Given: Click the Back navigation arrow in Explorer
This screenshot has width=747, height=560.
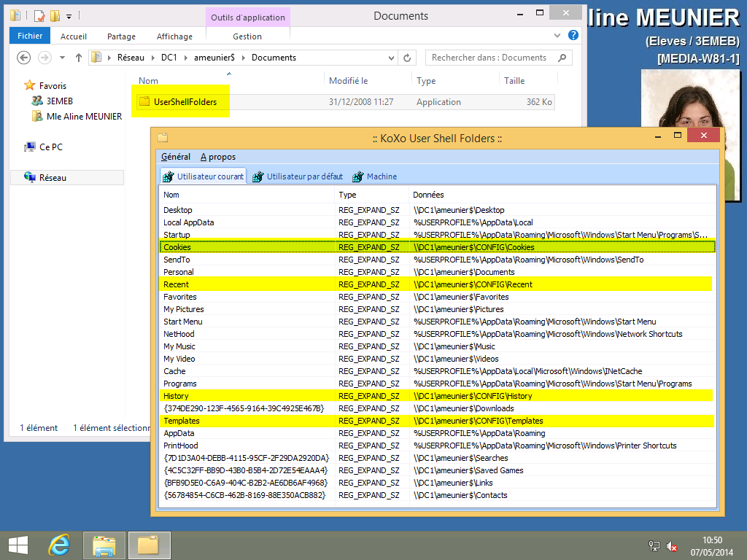Looking at the screenshot, I should coord(23,58).
